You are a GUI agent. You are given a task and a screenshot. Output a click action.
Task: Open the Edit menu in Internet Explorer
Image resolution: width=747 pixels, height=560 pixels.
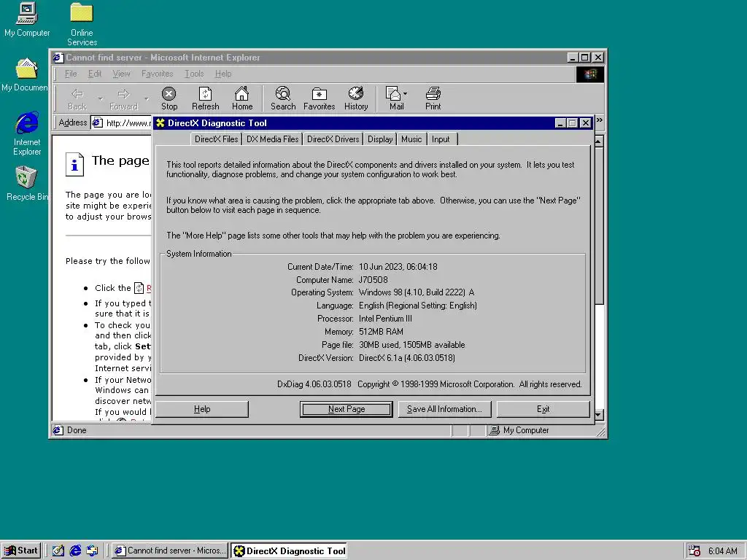coord(94,74)
